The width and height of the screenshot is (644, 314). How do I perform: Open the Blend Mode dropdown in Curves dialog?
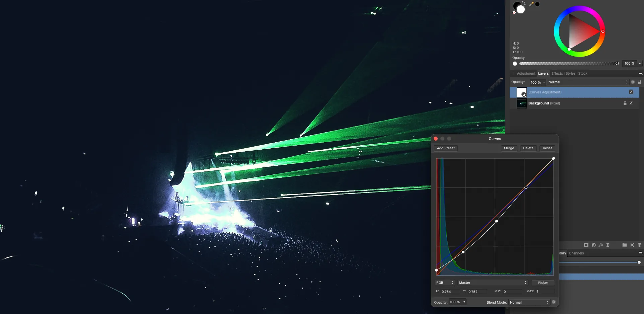pos(529,302)
